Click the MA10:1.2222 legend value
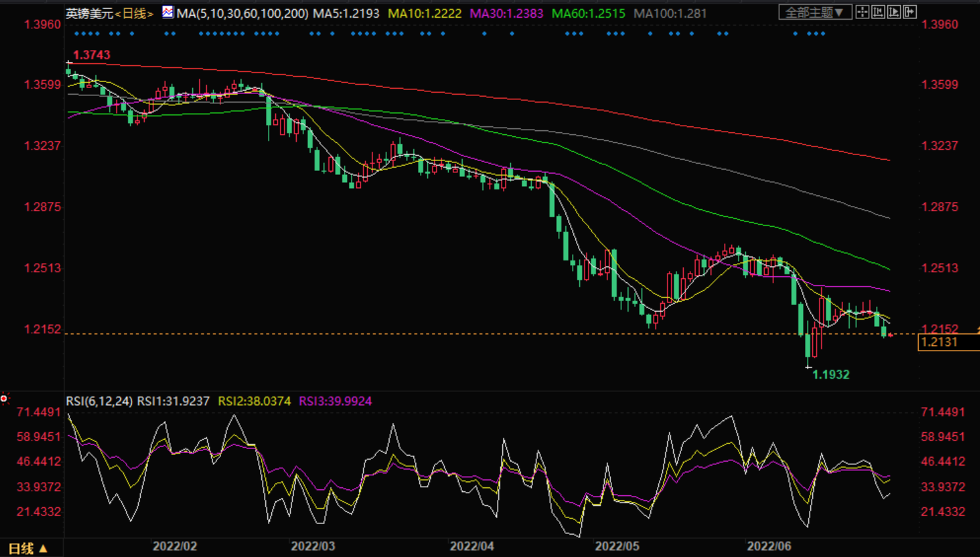The image size is (980, 557). (425, 13)
